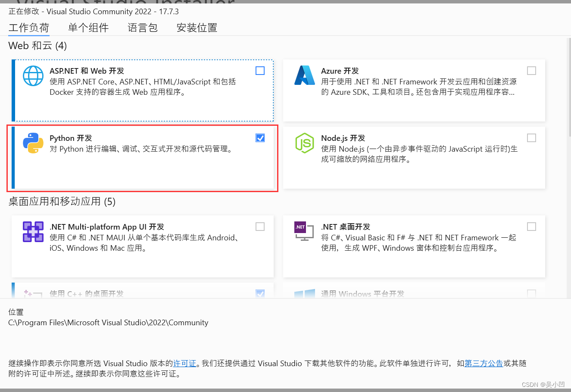Select the .NET Multi-platform App UI 开发 title
The image size is (571, 392).
coord(107,227)
